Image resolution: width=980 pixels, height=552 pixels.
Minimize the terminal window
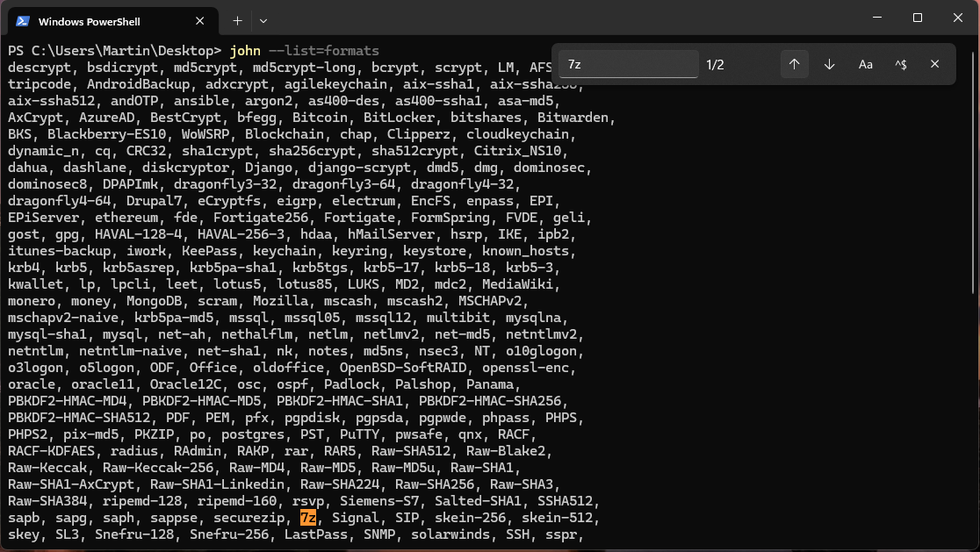[877, 18]
